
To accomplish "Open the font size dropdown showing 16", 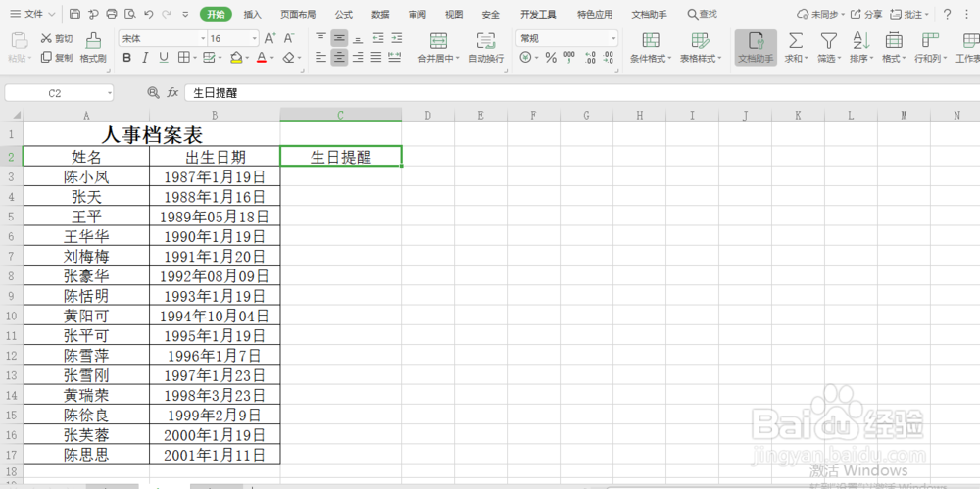I will [x=254, y=39].
